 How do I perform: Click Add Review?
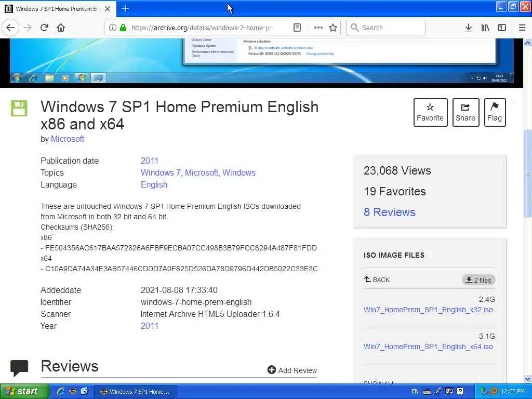292,370
